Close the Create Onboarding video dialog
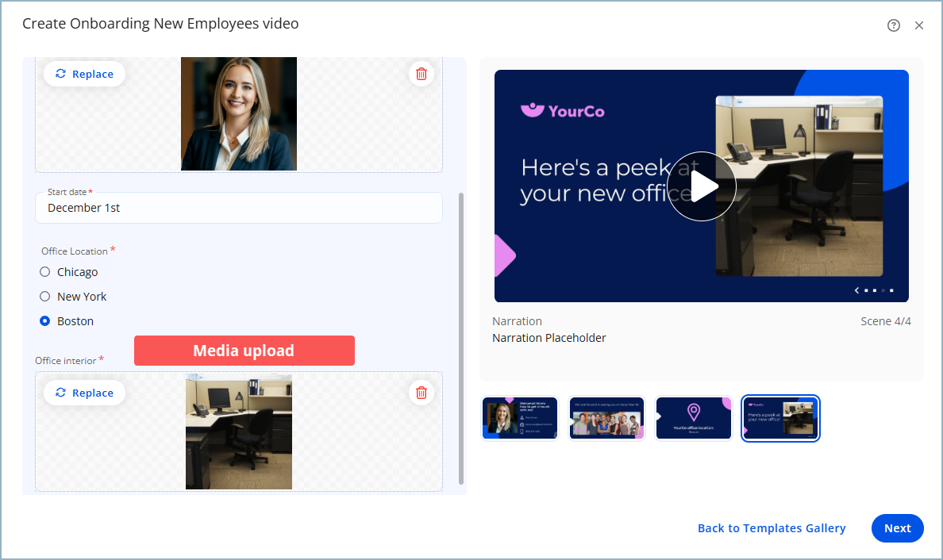This screenshot has width=943, height=560. (919, 25)
